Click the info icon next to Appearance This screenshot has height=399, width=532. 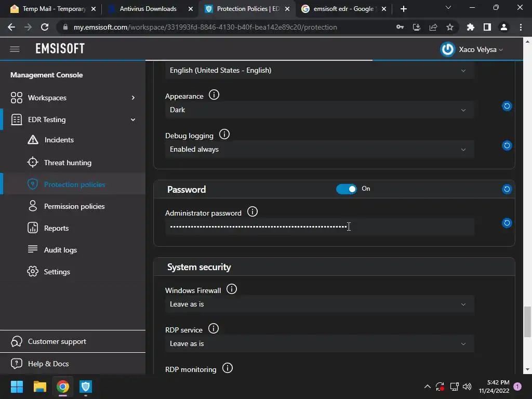214,95
